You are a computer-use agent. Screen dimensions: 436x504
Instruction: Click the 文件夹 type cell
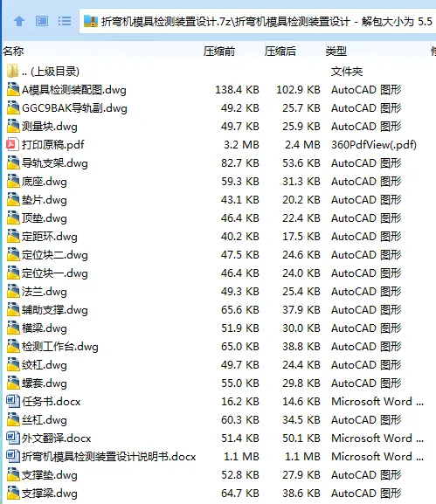347,72
